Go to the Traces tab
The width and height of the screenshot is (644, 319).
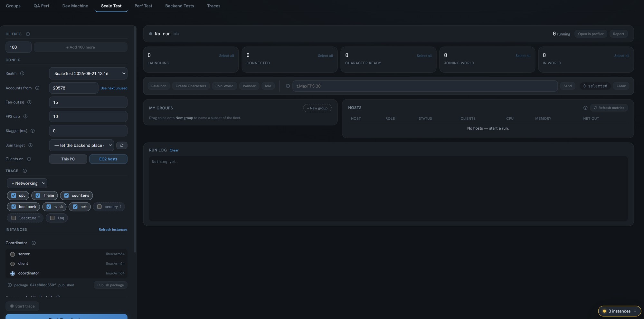[214, 6]
